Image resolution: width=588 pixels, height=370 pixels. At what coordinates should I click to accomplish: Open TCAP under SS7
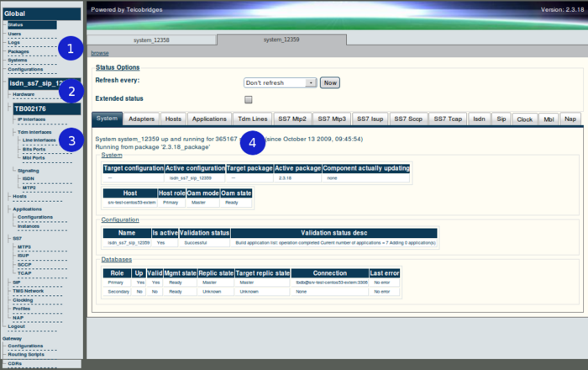click(24, 273)
